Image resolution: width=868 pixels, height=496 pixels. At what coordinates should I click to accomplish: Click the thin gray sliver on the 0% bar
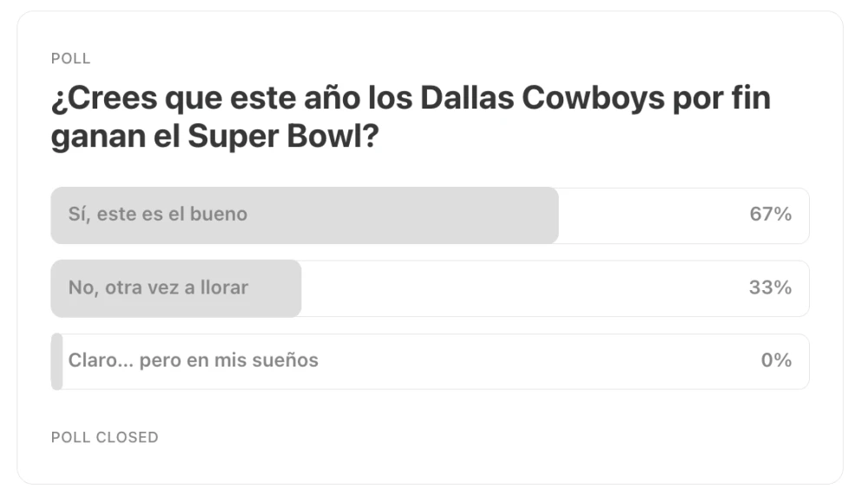tap(56, 360)
